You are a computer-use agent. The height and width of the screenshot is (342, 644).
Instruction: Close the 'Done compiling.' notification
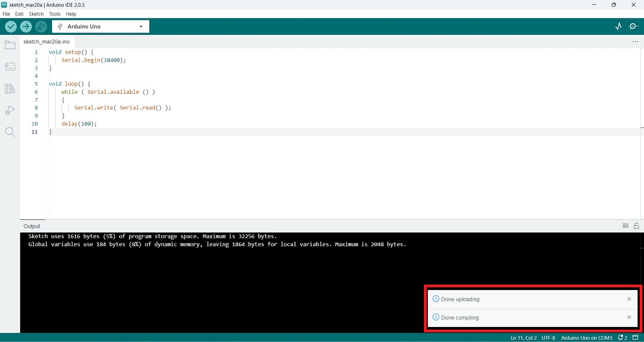click(629, 317)
